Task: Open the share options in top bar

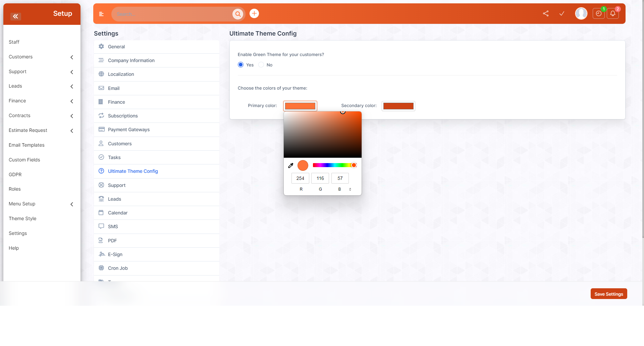Action: pyautogui.click(x=545, y=14)
